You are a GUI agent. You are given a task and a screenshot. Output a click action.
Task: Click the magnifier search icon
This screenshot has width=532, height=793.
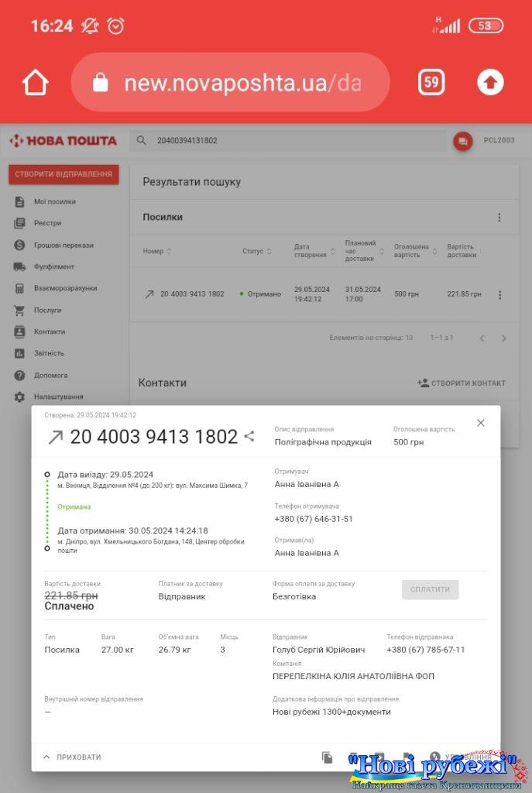click(142, 141)
